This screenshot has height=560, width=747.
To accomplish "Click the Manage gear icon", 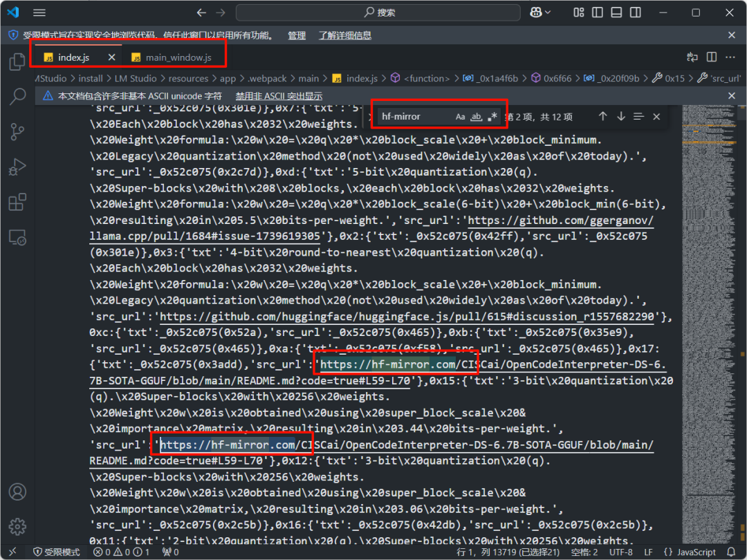I will click(x=17, y=525).
